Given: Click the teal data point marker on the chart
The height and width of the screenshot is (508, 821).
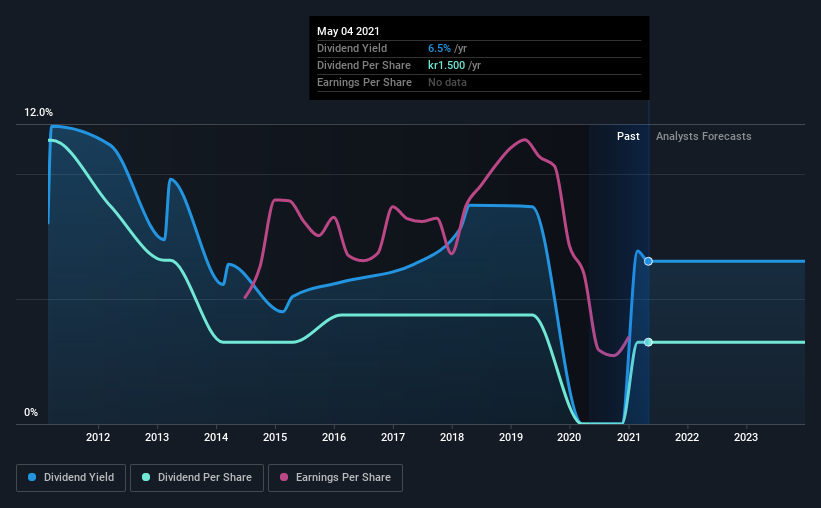Looking at the screenshot, I should (x=648, y=342).
